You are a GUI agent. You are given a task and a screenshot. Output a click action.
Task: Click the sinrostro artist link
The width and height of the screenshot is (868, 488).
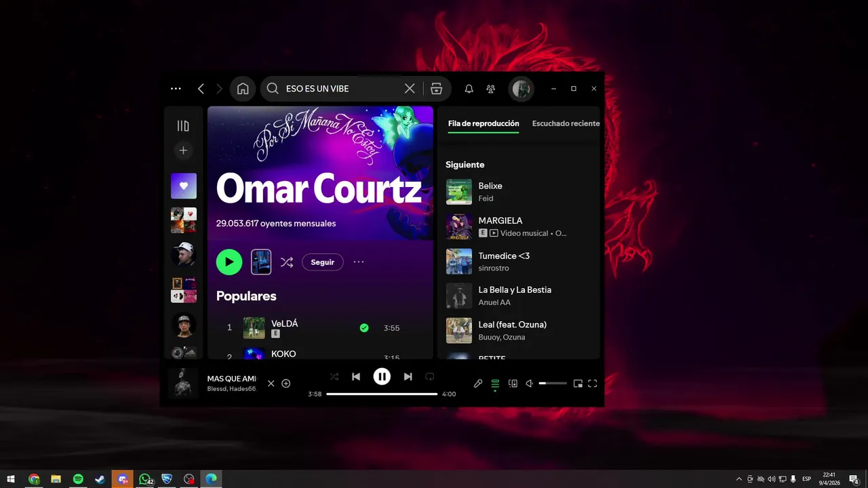494,268
